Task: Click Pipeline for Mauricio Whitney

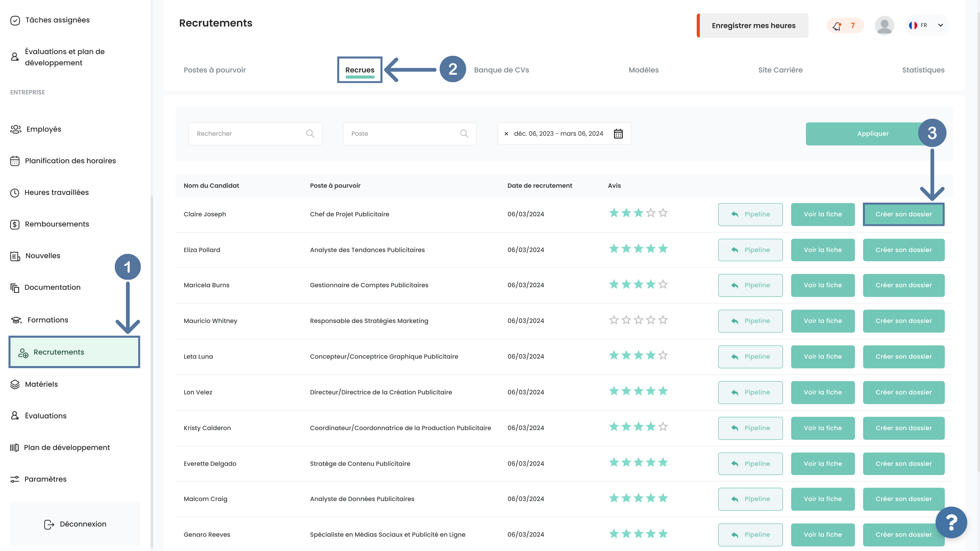Action: [750, 321]
